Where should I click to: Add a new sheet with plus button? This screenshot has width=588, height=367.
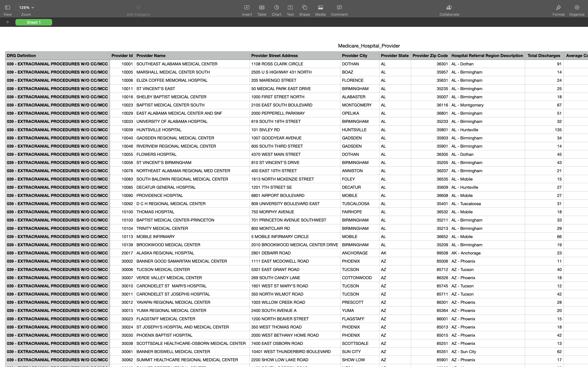pos(8,22)
